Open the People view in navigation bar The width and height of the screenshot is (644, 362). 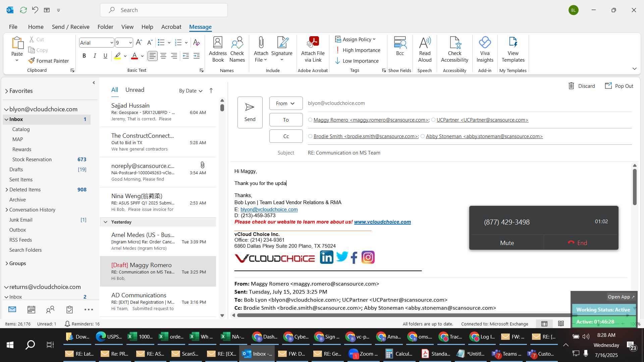[x=50, y=310]
